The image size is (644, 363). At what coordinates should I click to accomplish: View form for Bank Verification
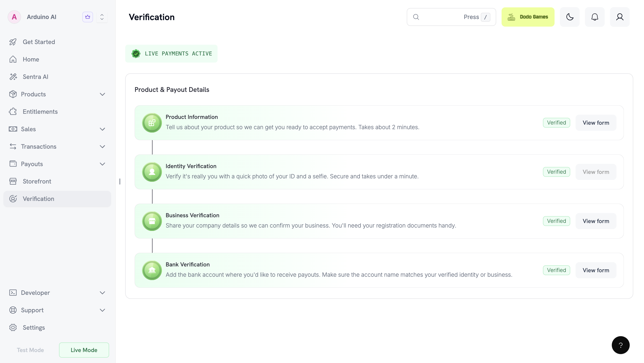[596, 270]
